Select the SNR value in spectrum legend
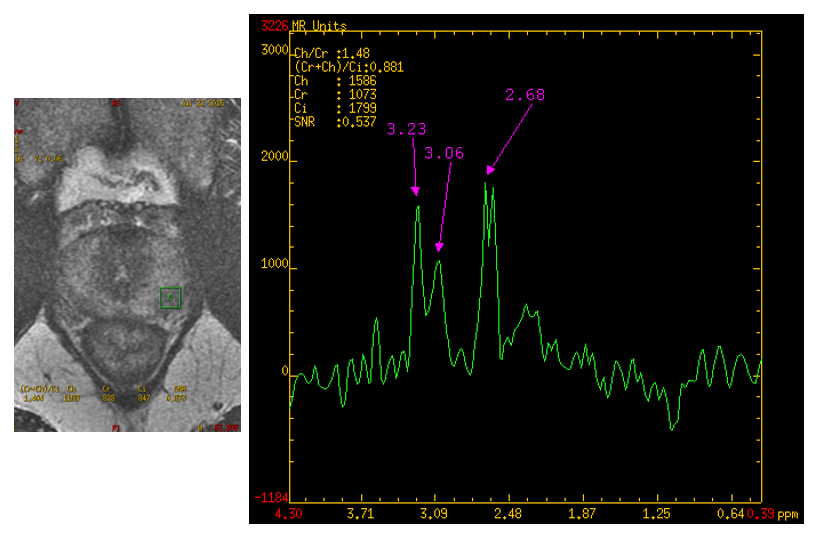818x540 pixels. (x=358, y=121)
